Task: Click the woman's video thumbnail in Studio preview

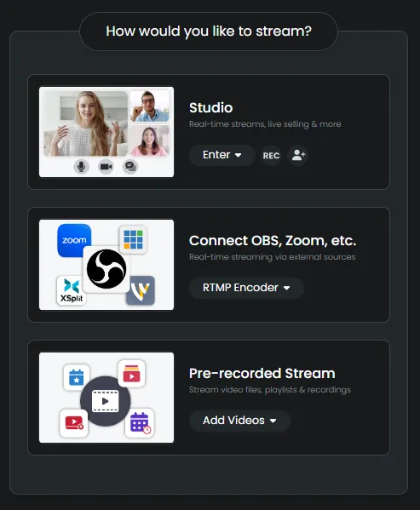Action: 86,123
